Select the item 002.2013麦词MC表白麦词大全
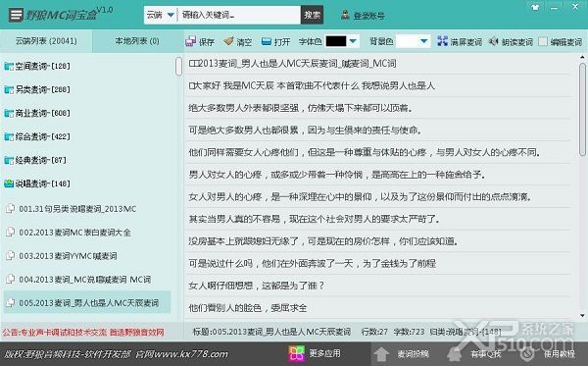The width and height of the screenshot is (588, 366). (x=75, y=233)
